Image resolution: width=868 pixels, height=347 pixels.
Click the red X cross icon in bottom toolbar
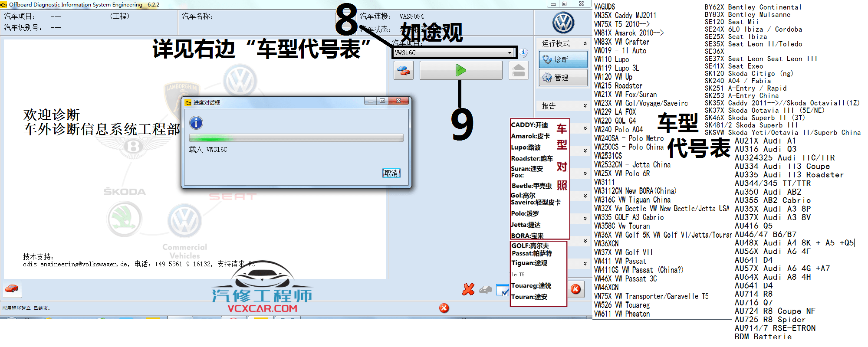point(468,289)
